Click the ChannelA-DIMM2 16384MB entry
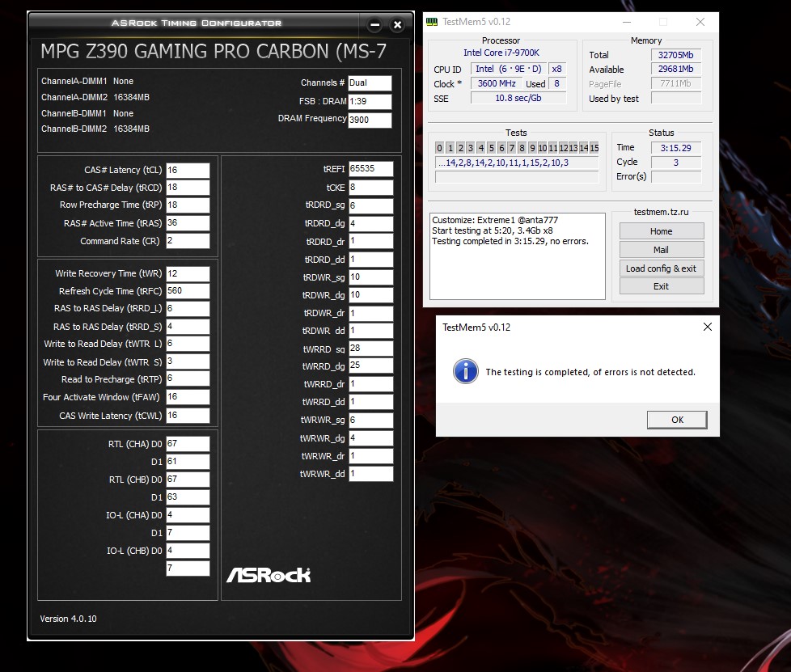The image size is (791, 672). click(x=95, y=97)
